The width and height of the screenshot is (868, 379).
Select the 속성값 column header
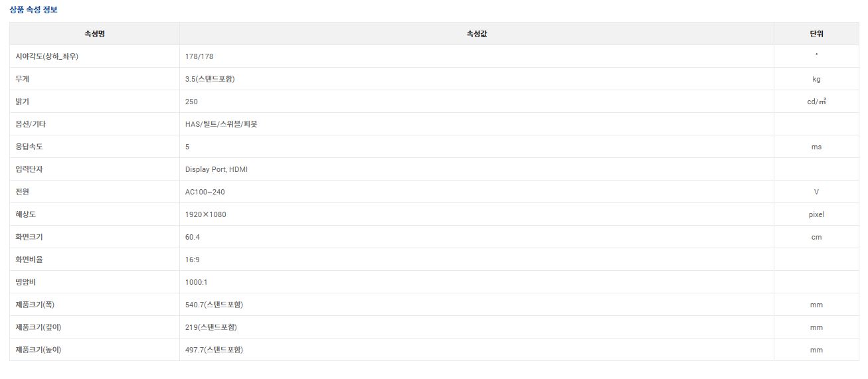477,34
